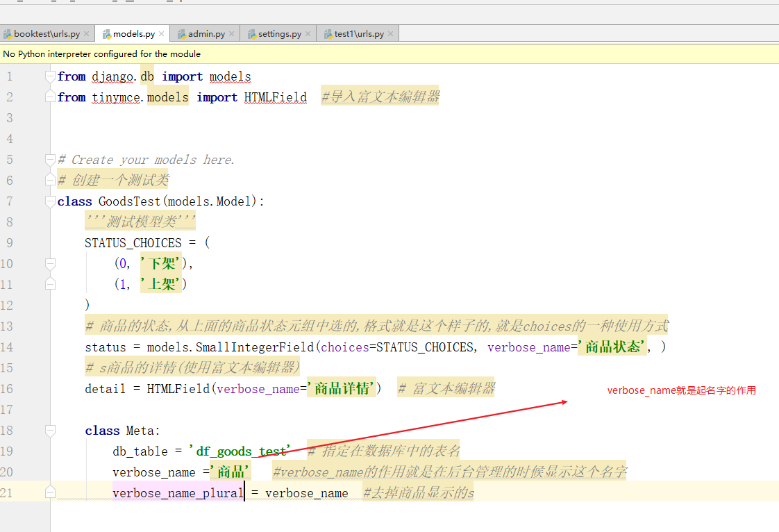Image resolution: width=779 pixels, height=532 pixels.
Task: Close the booktest\urls.py tab
Action: [87, 34]
